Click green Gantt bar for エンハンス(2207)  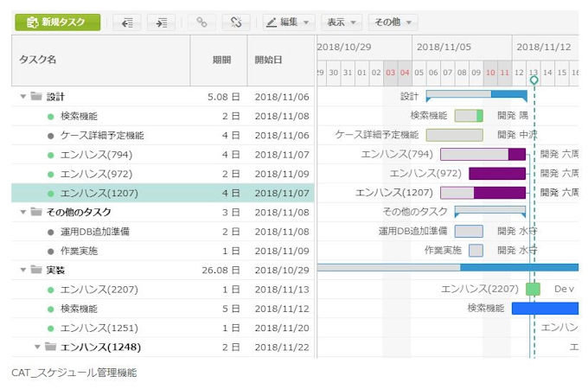pyautogui.click(x=533, y=289)
